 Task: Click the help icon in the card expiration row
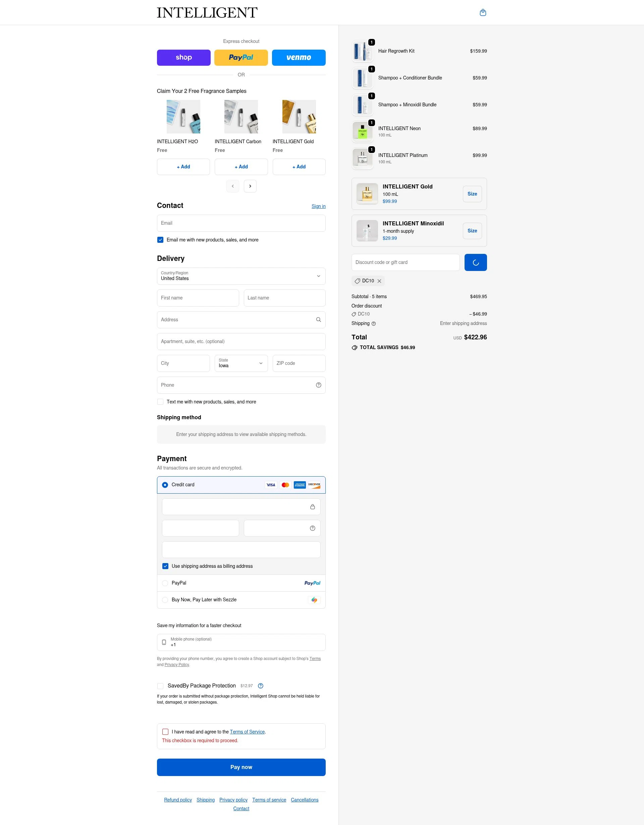point(312,528)
